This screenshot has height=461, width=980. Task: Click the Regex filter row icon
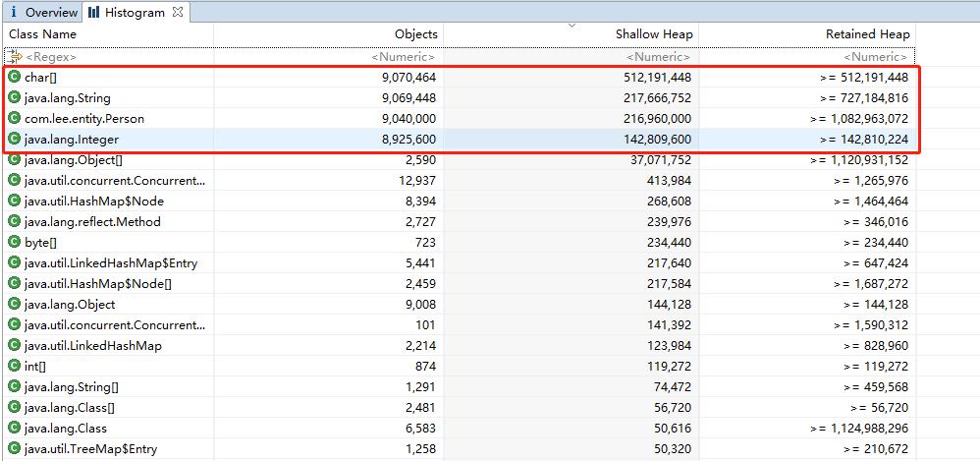pos(14,57)
